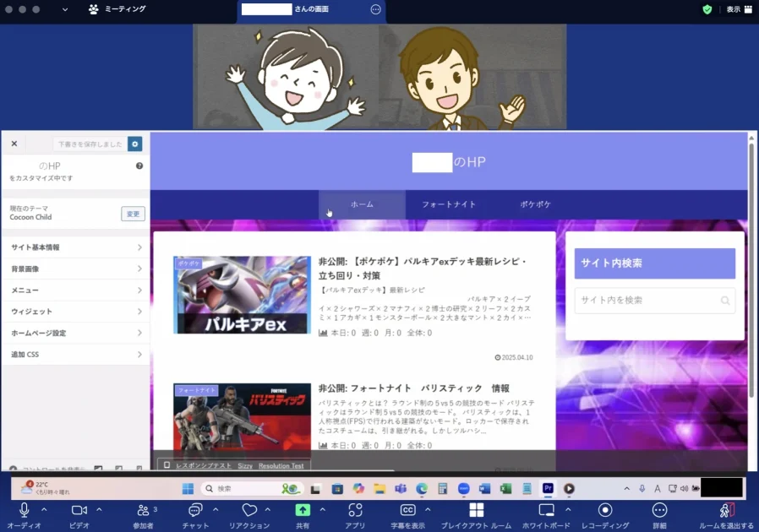Open the ホワイトボード whiteboard
Screen dimensions: 759x532
click(x=546, y=516)
